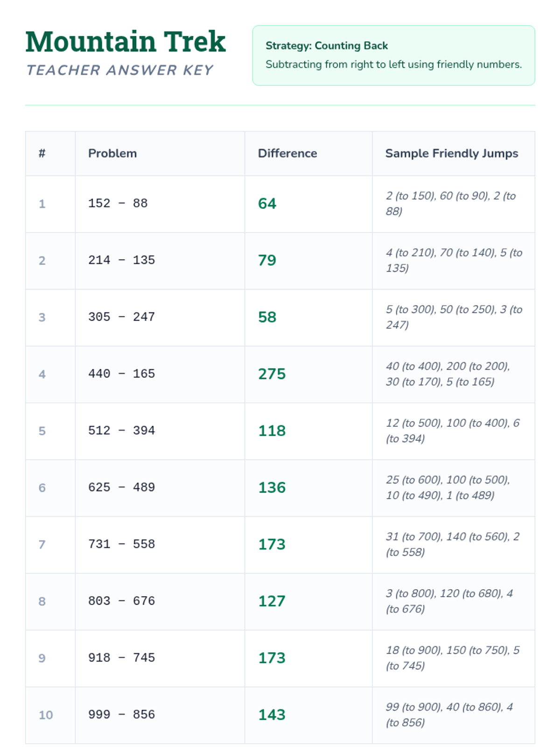Click the Mountain Trek title
The width and height of the screenshot is (560, 747).
(126, 42)
